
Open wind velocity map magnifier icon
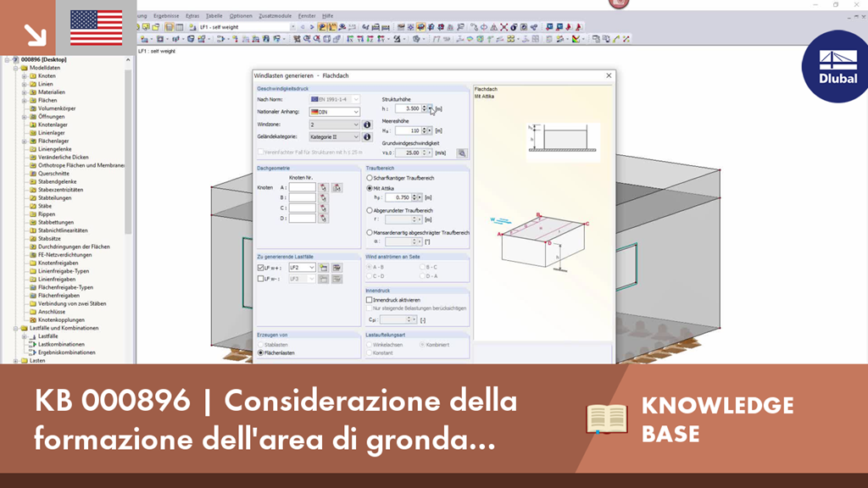point(462,152)
